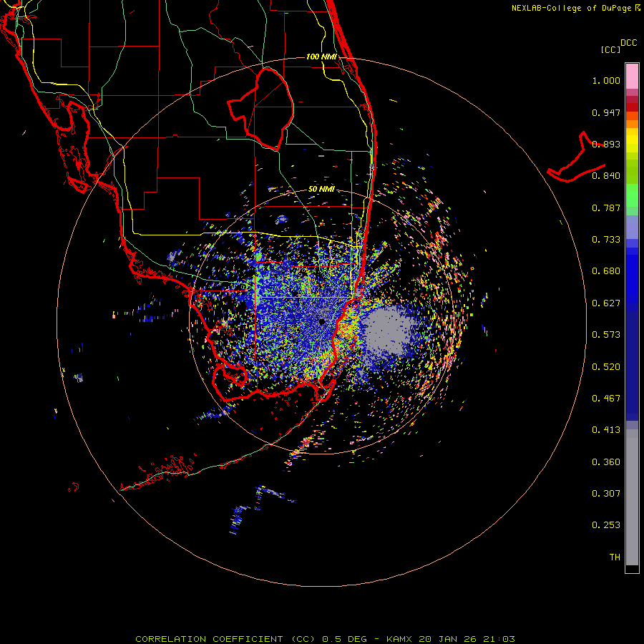
Task: Click the 0.520 legend value
Action: [606, 366]
